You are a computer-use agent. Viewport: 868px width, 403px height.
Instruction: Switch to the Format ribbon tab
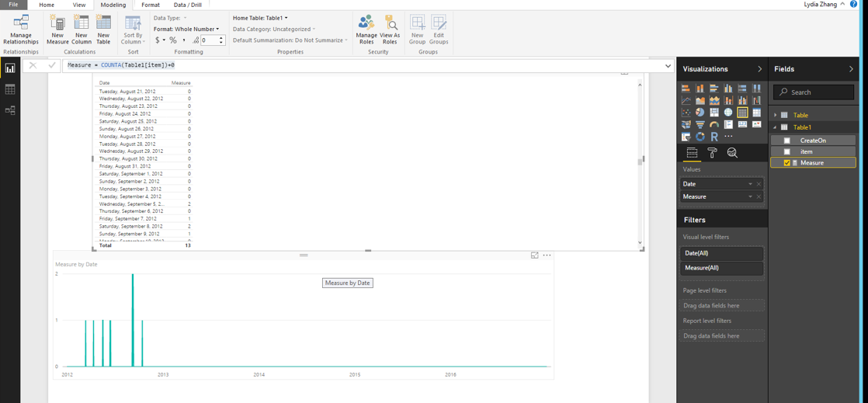pyautogui.click(x=151, y=5)
